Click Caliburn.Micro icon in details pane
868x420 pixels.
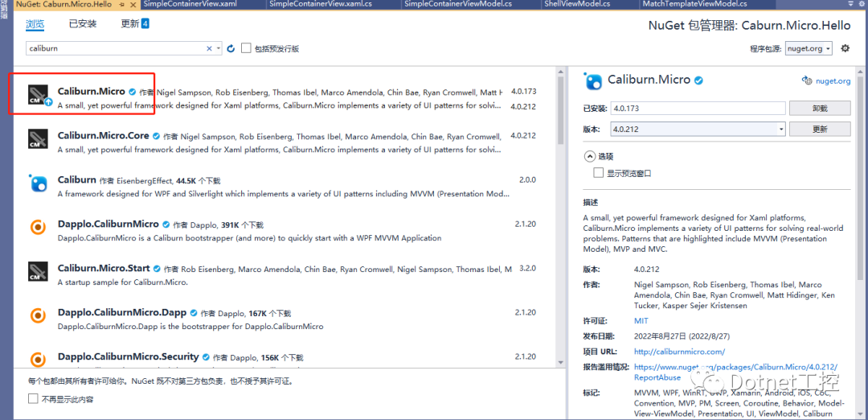pos(593,81)
